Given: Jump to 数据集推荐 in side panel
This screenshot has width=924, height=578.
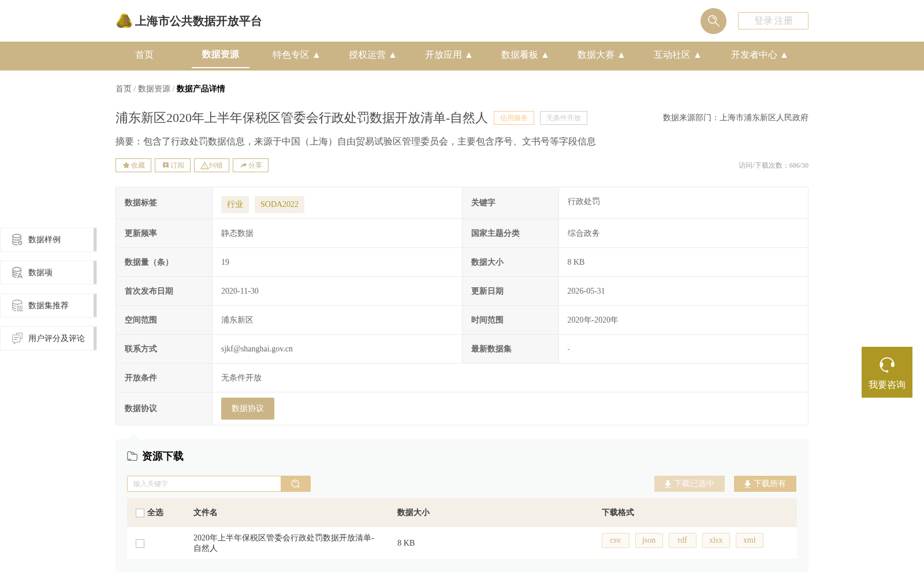Looking at the screenshot, I should click(x=48, y=305).
